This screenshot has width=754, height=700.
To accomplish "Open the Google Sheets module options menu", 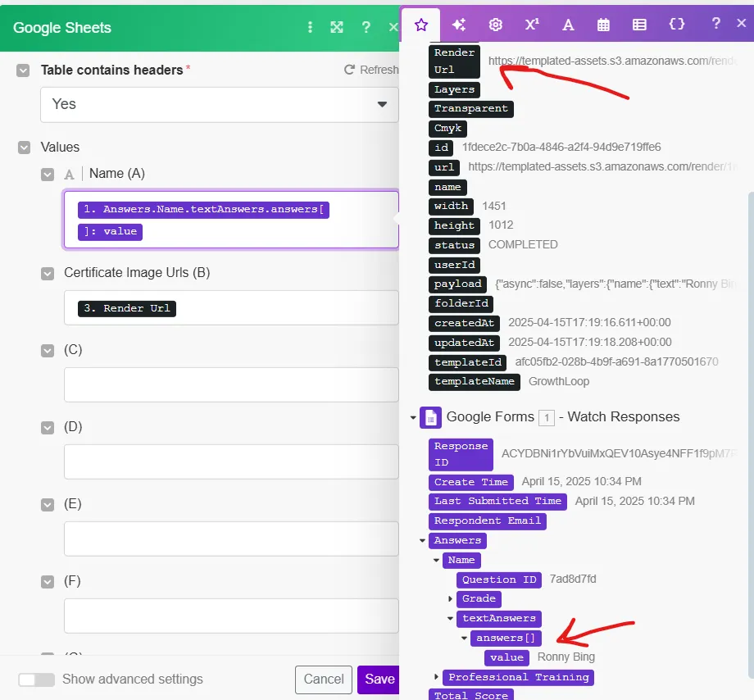I will coord(310,27).
